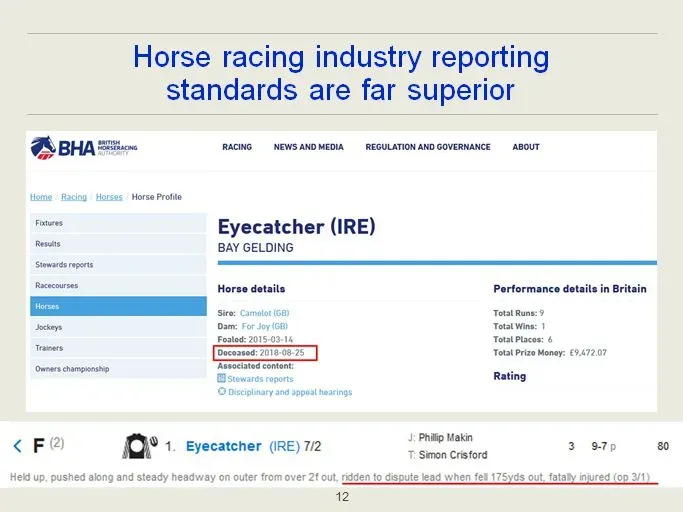Image resolution: width=683 pixels, height=512 pixels.
Task: Open the Stewards reports associated content link
Action: pyautogui.click(x=260, y=379)
